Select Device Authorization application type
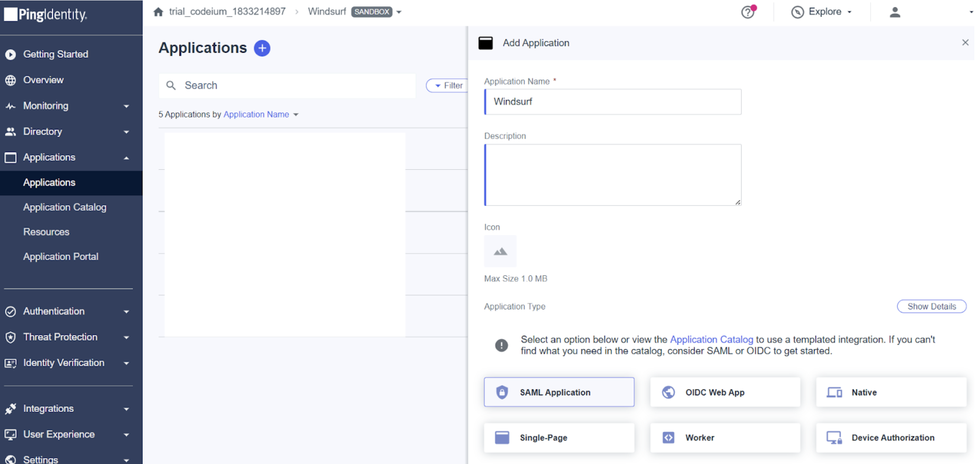980x464 pixels. point(891,437)
